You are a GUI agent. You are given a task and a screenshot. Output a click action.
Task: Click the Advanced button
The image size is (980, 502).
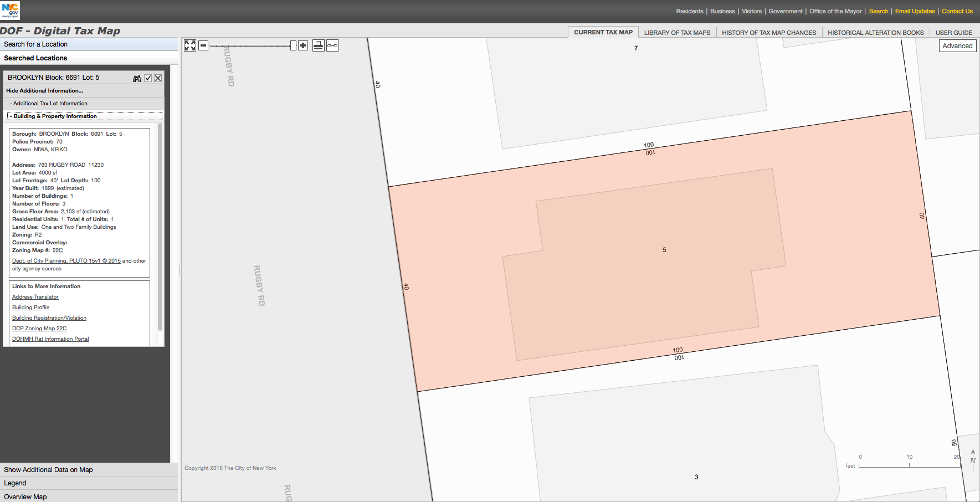[x=957, y=46]
